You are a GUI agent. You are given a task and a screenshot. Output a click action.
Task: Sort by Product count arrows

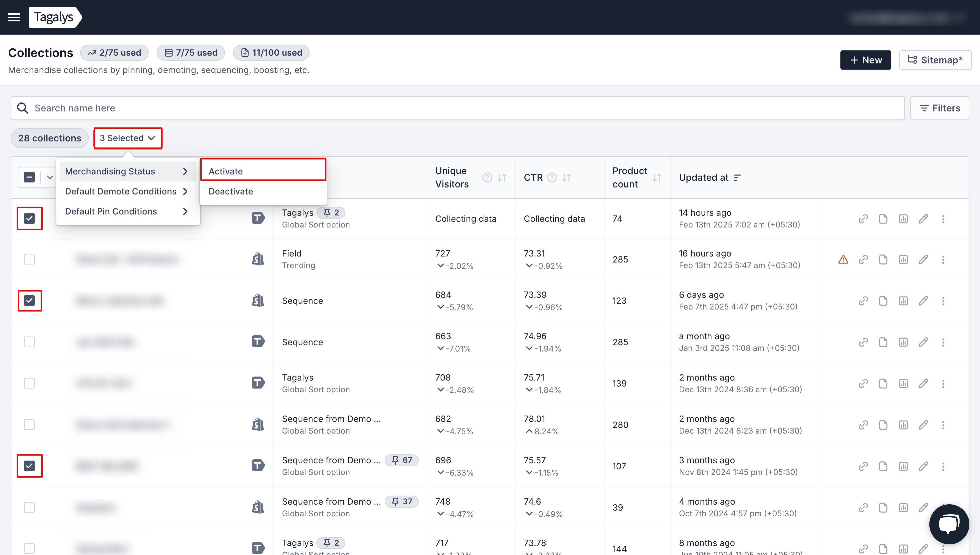coord(657,178)
